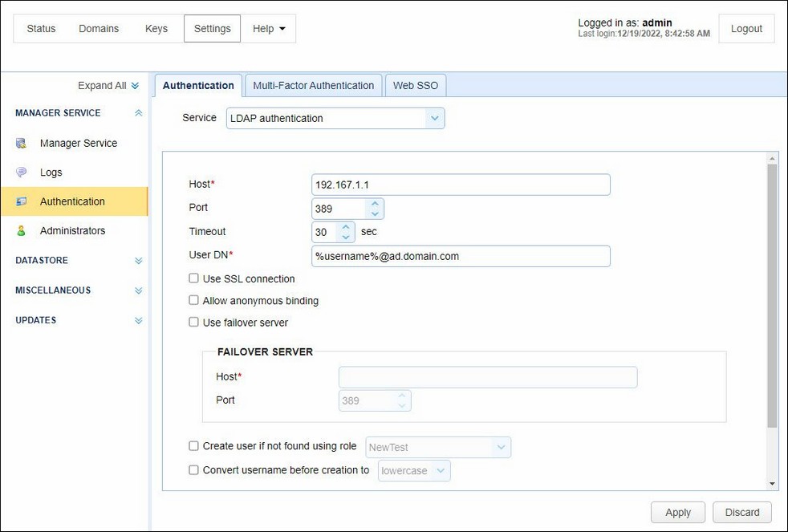788x532 pixels.
Task: Increase the Port value with up arrow
Action: coord(375,204)
